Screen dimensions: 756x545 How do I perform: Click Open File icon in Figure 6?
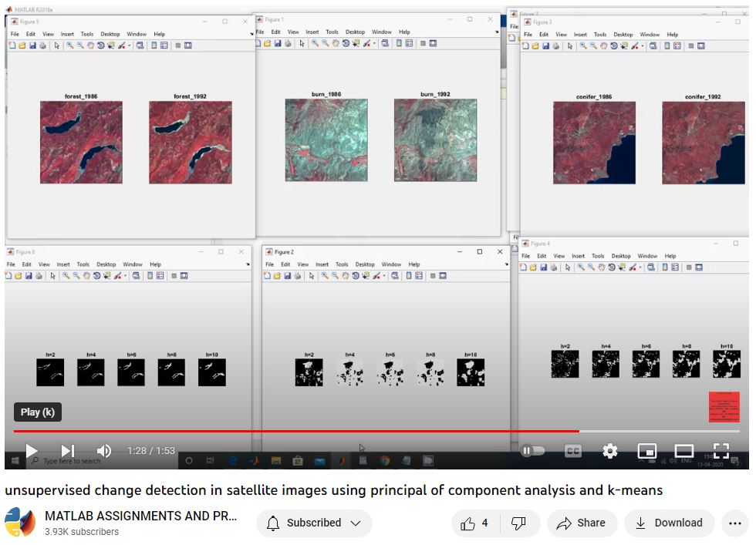tap(19, 276)
